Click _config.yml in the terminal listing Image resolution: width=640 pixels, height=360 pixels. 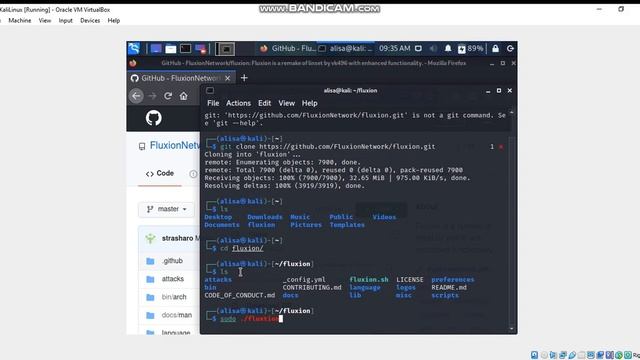(304, 280)
